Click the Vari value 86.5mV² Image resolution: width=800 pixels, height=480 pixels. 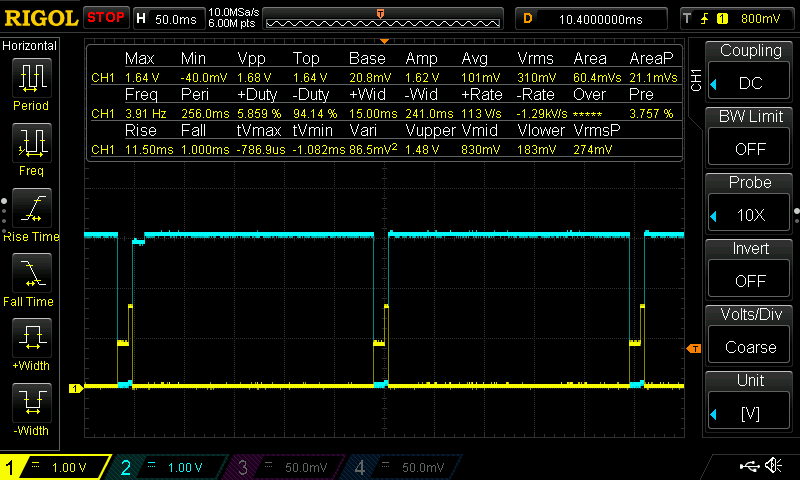373,149
